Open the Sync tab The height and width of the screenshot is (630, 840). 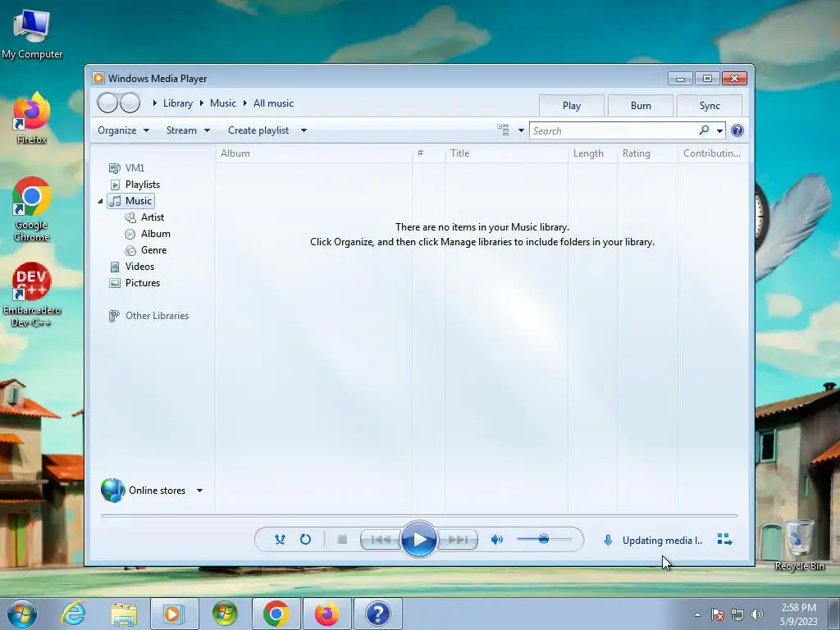(710, 106)
